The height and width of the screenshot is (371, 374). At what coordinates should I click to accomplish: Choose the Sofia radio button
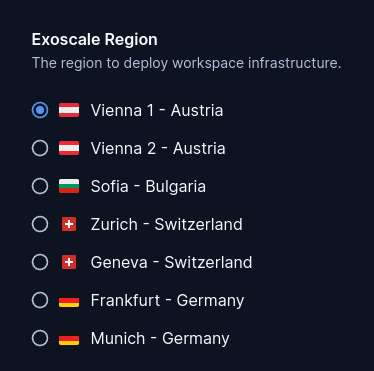pos(40,186)
